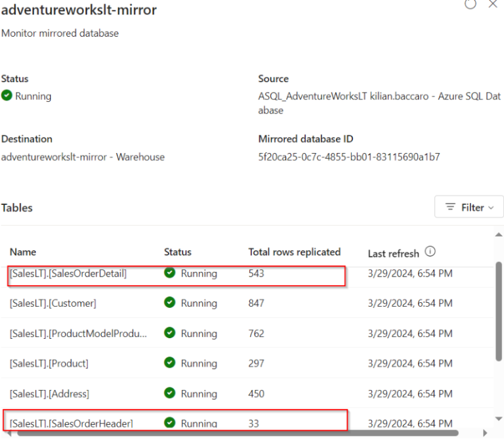Click the Mirrored database ID value

[x=349, y=157]
